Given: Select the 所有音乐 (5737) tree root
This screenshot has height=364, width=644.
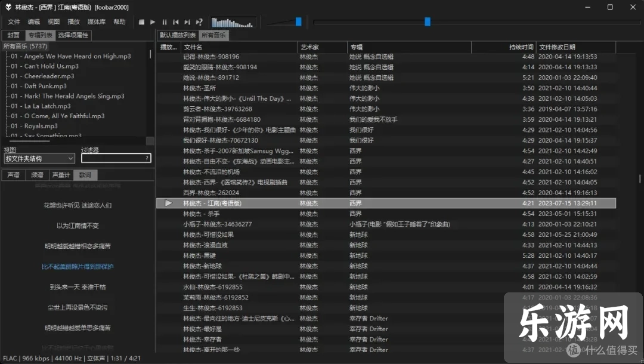Looking at the screenshot, I should [x=26, y=47].
